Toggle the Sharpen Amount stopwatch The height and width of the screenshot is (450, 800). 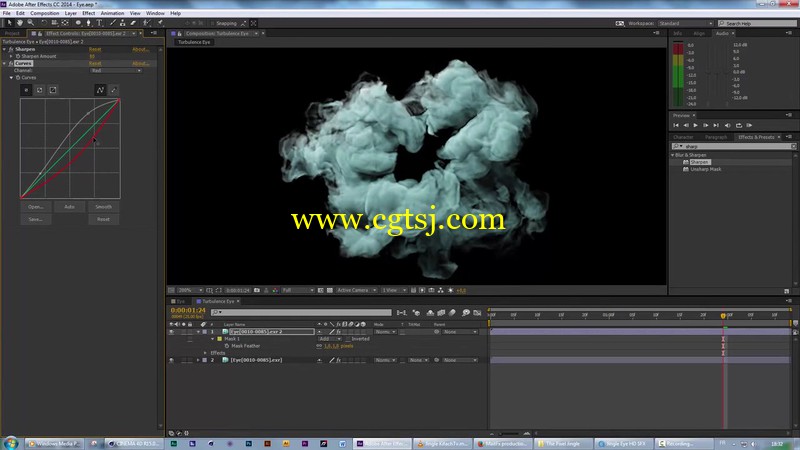click(x=18, y=57)
